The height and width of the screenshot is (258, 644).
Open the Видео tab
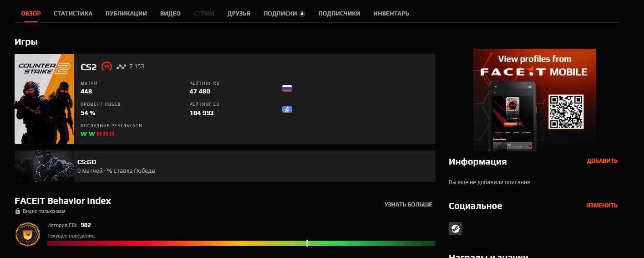point(170,14)
